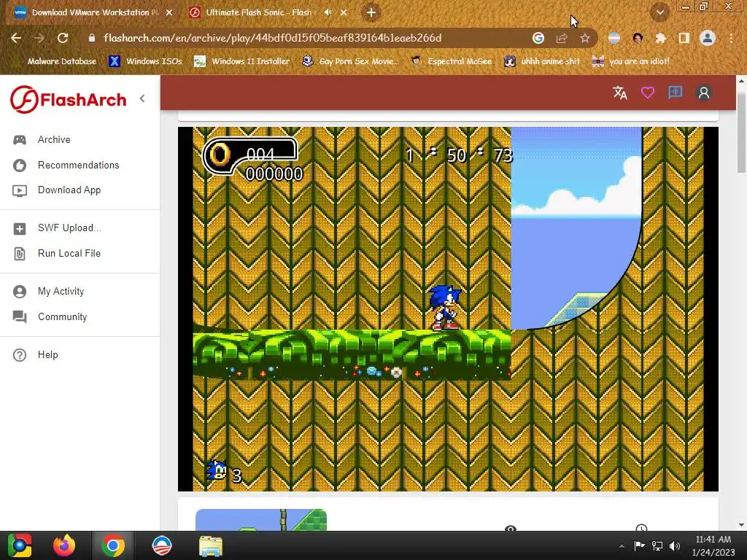The image size is (747, 560).
Task: Open the FlashArch user account icon
Action: tap(704, 93)
